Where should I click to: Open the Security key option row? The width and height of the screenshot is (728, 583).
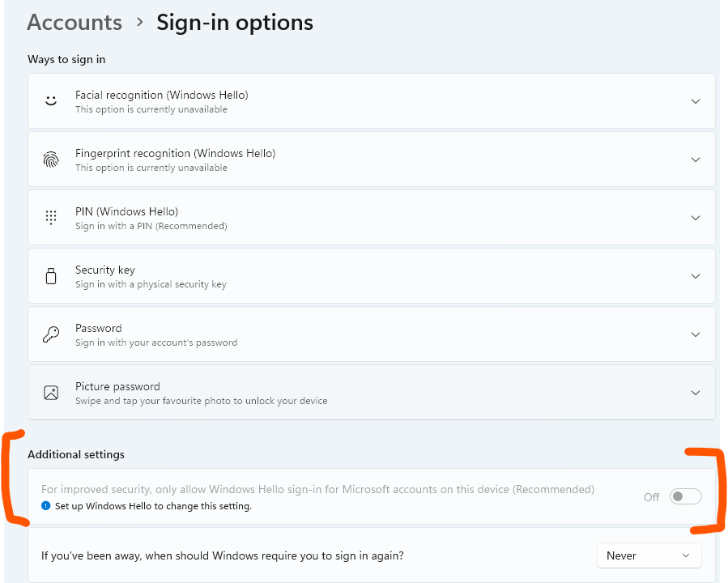(x=372, y=276)
